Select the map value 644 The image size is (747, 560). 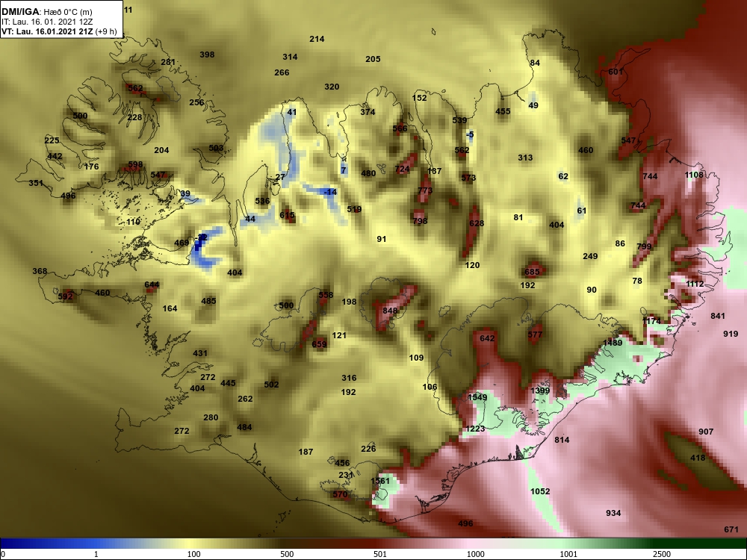(x=152, y=284)
